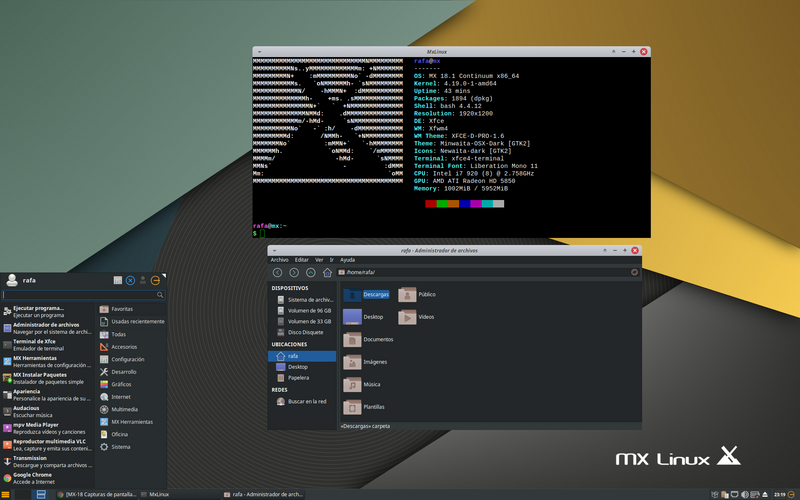Open the Ayuda menu
The width and height of the screenshot is (800, 500).
point(347,260)
